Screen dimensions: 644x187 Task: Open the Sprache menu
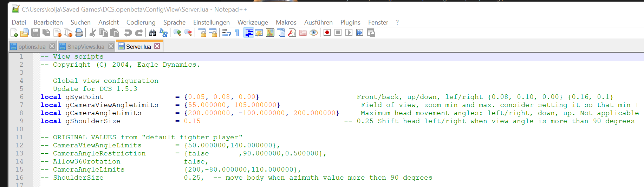point(174,22)
